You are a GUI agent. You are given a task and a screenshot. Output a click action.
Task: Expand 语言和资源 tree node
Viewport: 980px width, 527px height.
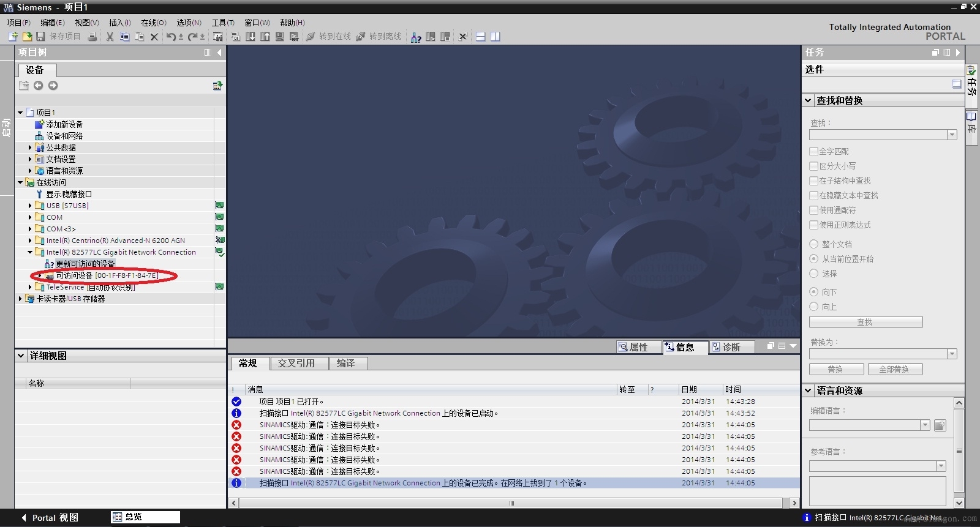click(30, 171)
